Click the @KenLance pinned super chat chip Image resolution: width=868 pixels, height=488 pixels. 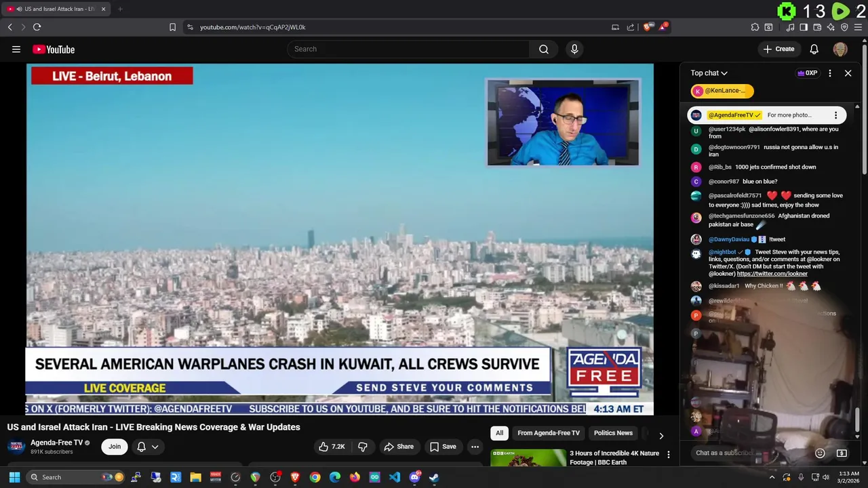coord(722,91)
